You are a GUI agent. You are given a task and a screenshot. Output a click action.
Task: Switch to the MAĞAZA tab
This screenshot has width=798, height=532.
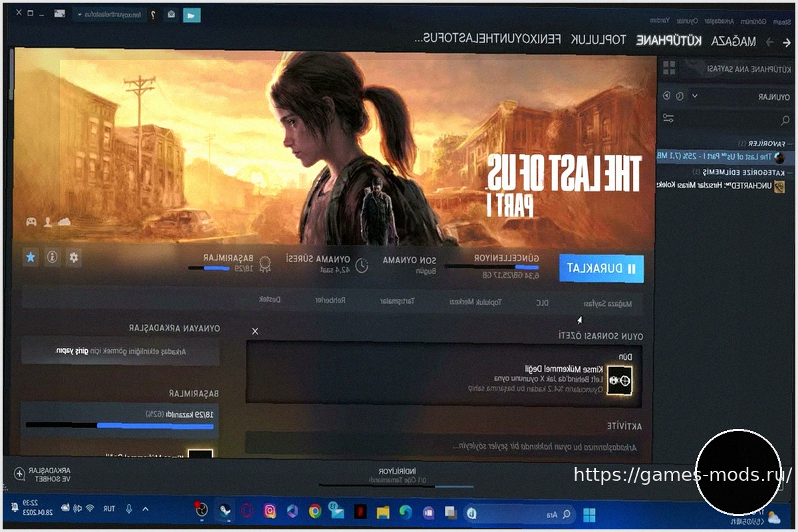(733, 41)
